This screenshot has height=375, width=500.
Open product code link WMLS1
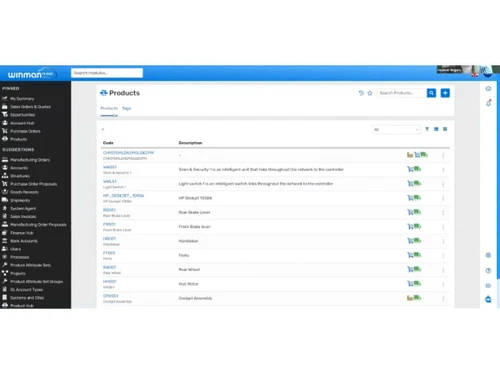[110, 181]
